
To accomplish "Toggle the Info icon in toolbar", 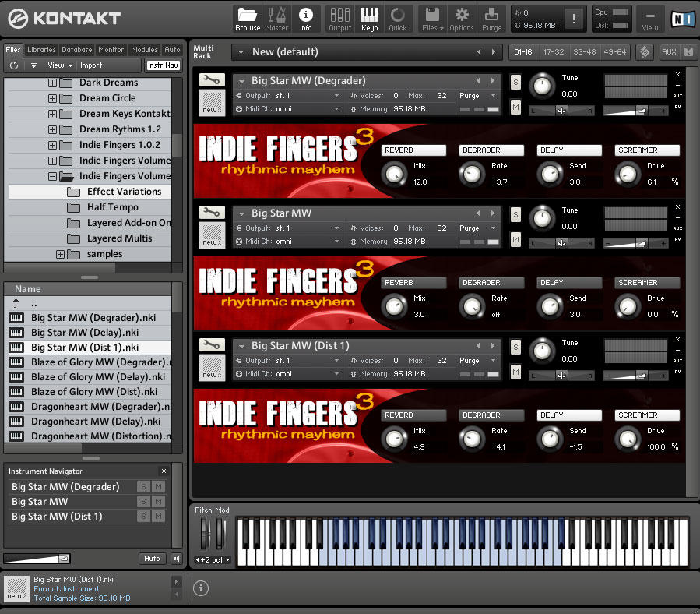I will 306,19.
